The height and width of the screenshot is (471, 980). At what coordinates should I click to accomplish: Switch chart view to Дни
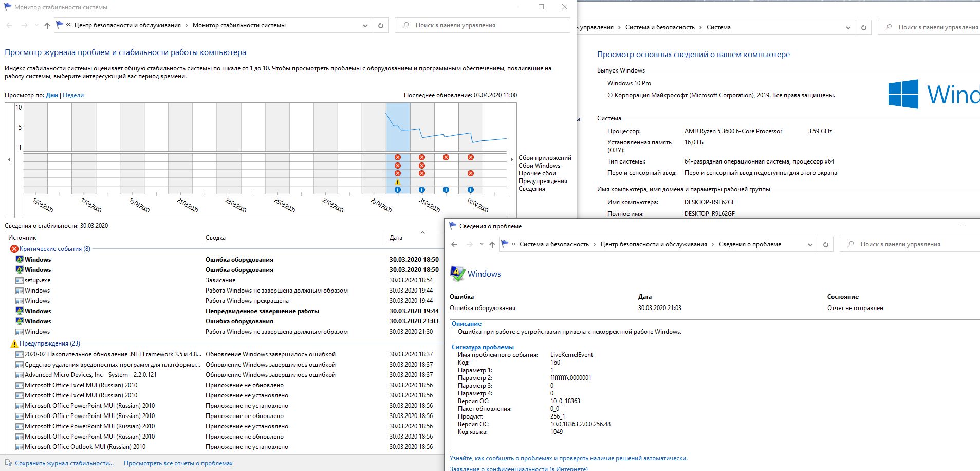coord(52,95)
